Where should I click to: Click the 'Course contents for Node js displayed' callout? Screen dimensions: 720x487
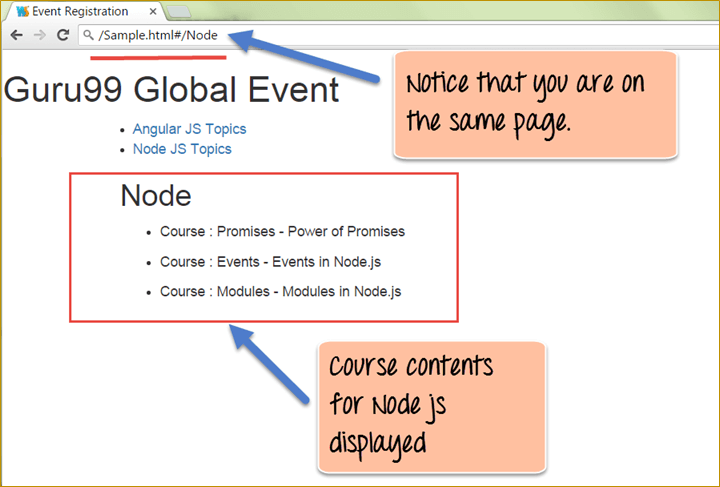tap(432, 406)
